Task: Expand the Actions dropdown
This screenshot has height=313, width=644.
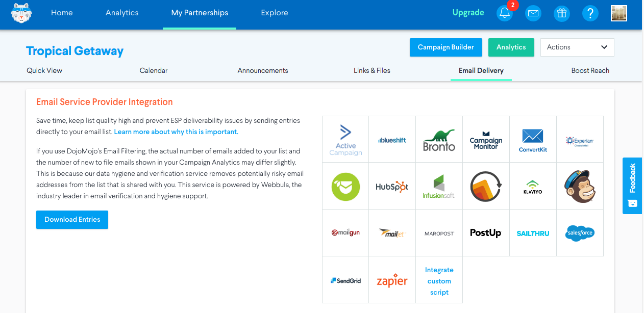Action: pyautogui.click(x=577, y=47)
